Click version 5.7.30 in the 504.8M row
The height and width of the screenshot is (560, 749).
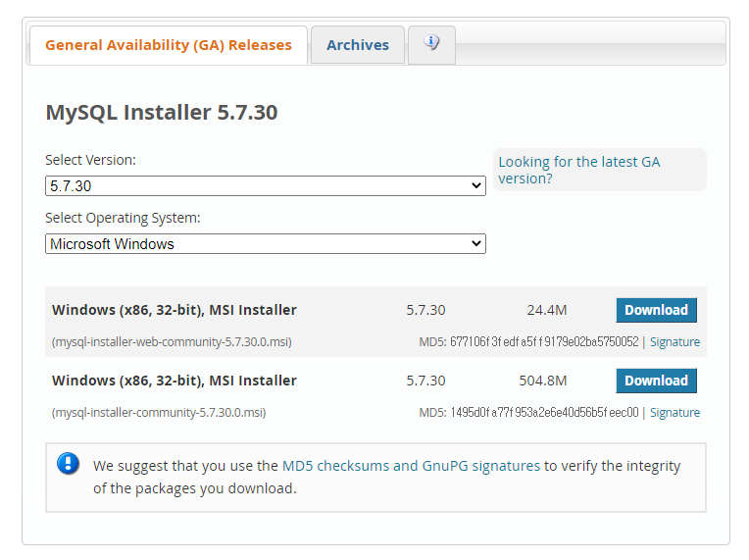tap(425, 381)
